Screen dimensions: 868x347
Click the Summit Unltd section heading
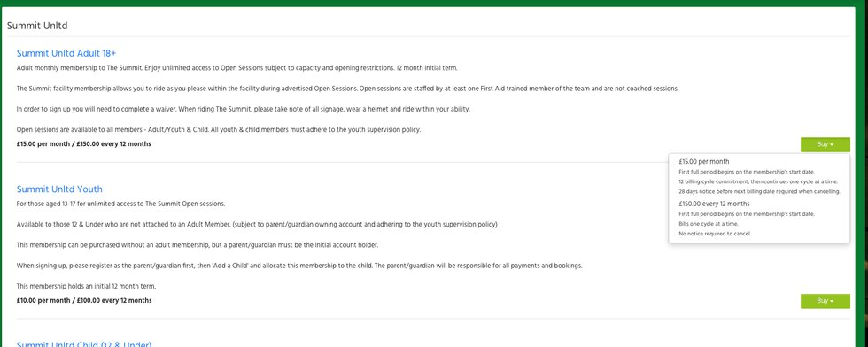point(37,26)
